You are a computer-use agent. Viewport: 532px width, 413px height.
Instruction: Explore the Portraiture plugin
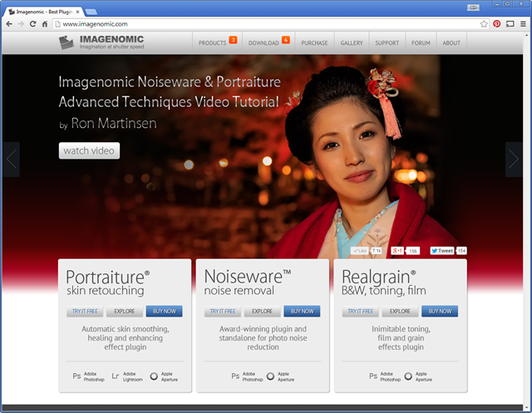click(125, 312)
